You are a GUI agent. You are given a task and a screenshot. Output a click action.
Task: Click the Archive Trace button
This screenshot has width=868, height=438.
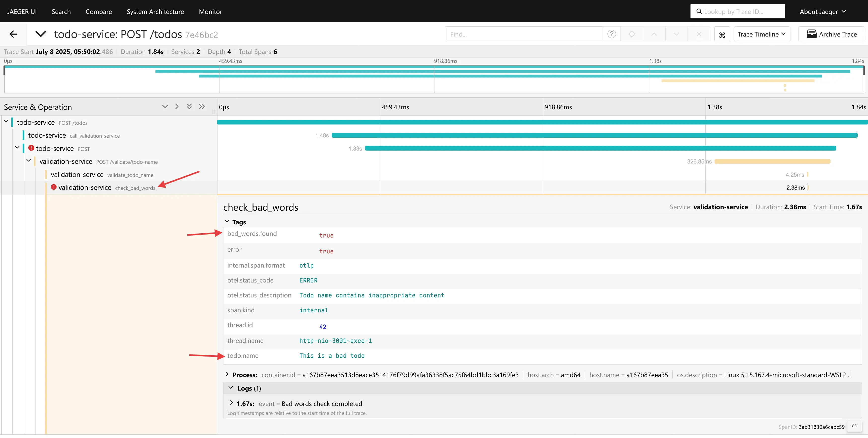(831, 34)
